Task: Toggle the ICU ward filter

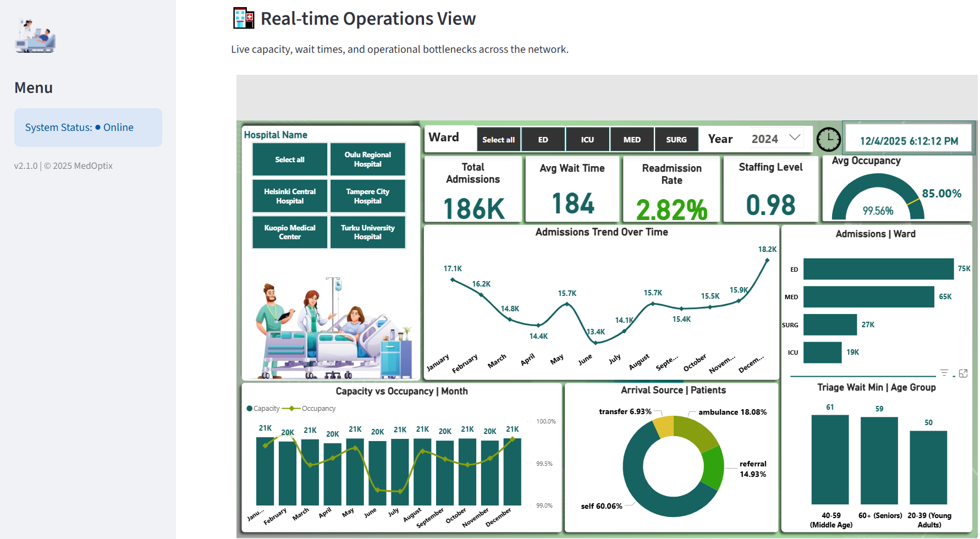Action: [x=587, y=140]
